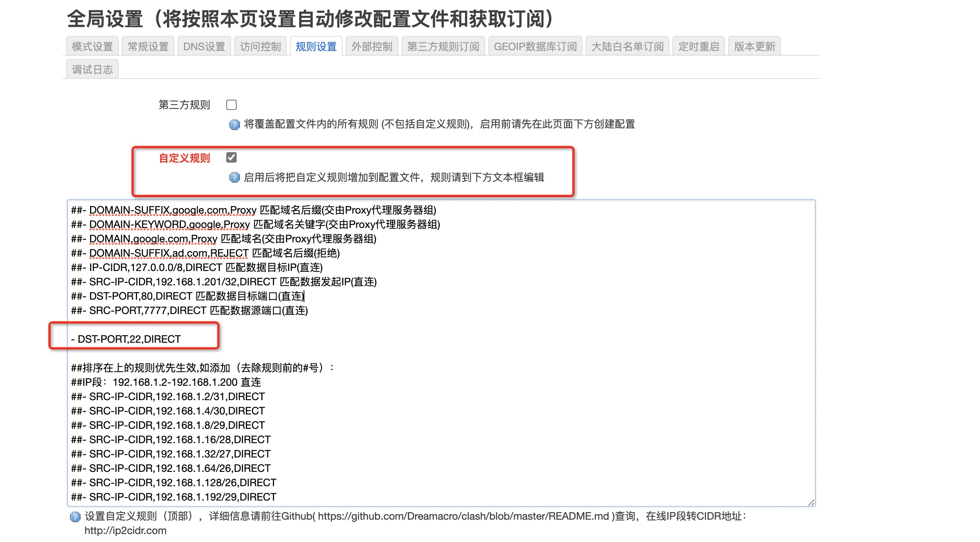Open the 访问控制 tab
Screen dimensions: 980x542
coord(260,46)
